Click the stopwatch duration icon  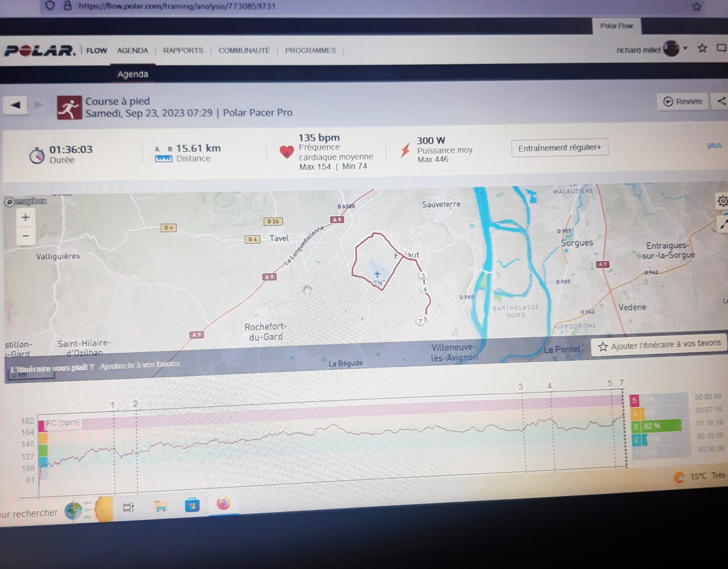[x=37, y=155]
